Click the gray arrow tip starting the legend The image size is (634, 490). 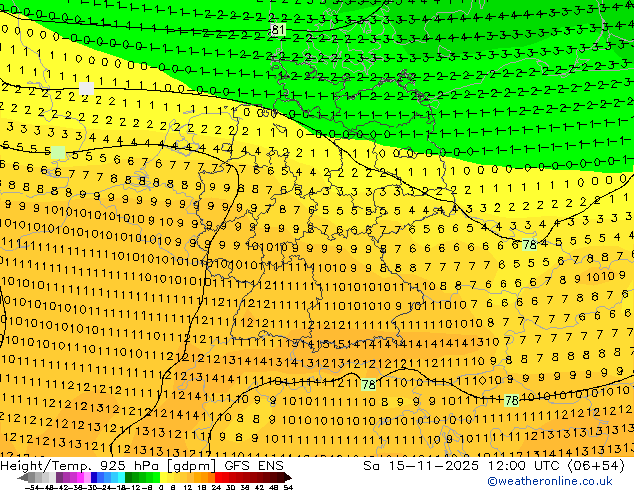22,477
